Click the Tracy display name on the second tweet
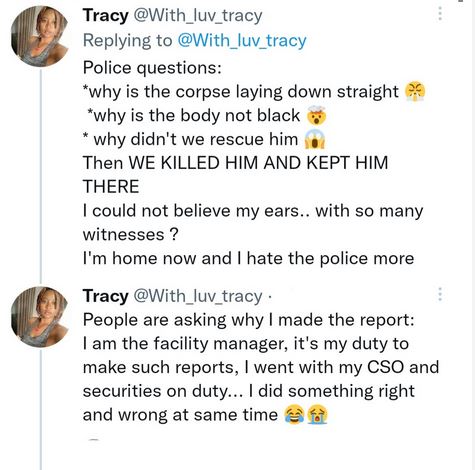This screenshot has width=475, height=470. click(x=106, y=296)
